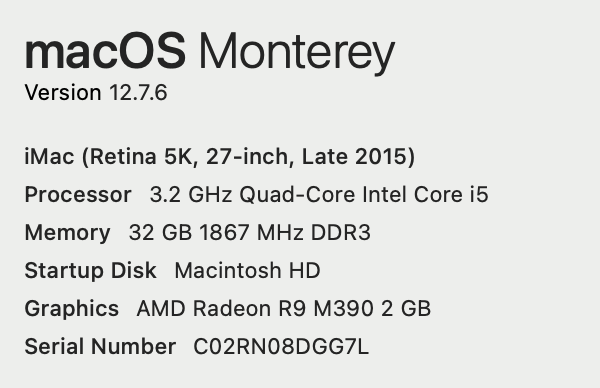This screenshot has height=388, width=600.
Task: Select the AMD Radeon R9 M390 text
Action: [x=255, y=308]
